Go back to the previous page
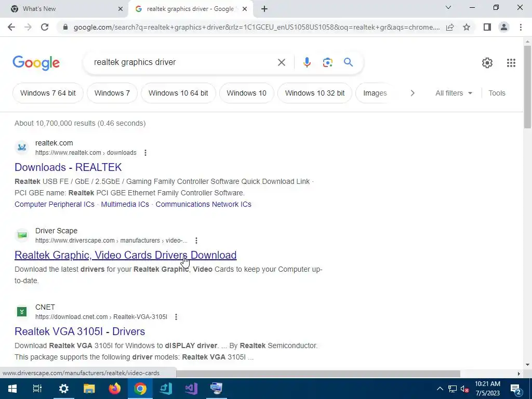This screenshot has height=399, width=532. [x=11, y=27]
